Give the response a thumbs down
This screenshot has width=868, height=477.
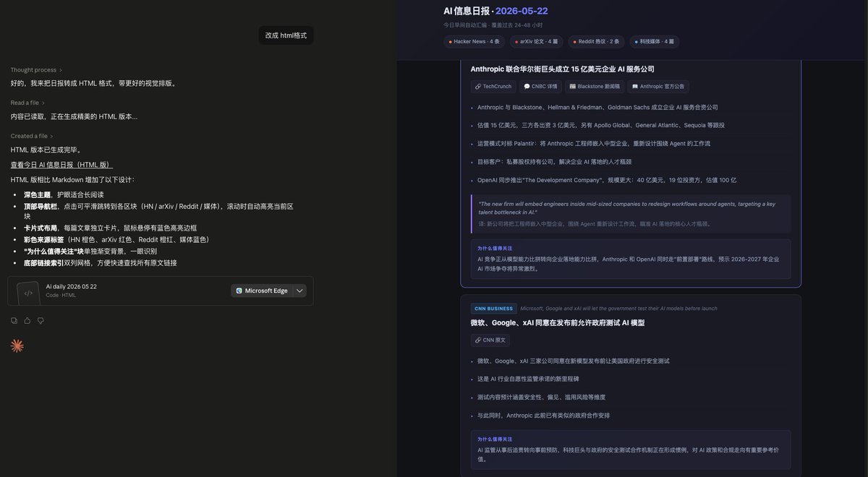tap(41, 320)
